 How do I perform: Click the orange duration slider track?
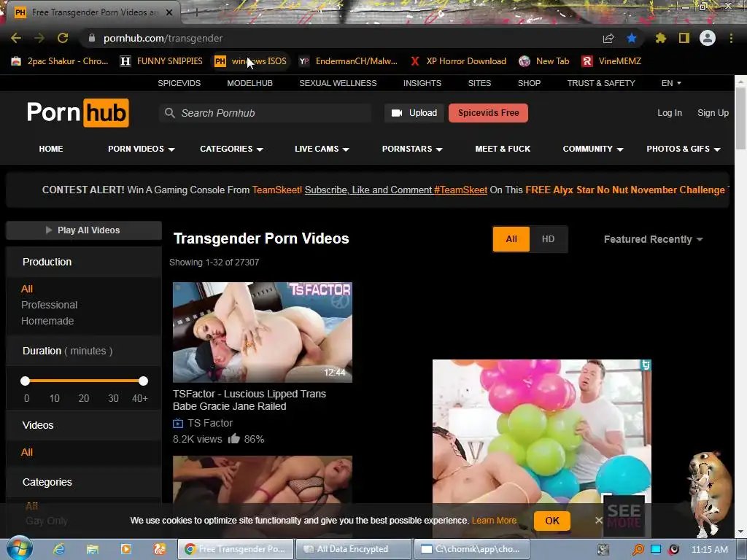click(x=85, y=381)
